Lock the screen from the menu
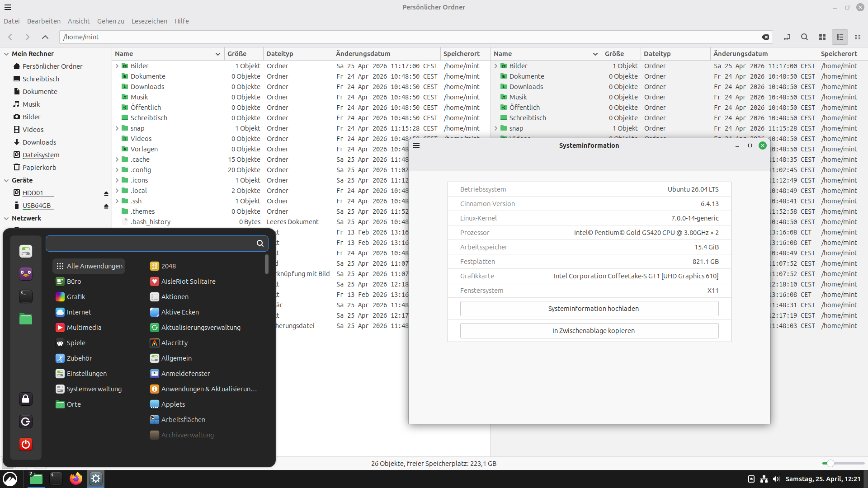 [26, 399]
